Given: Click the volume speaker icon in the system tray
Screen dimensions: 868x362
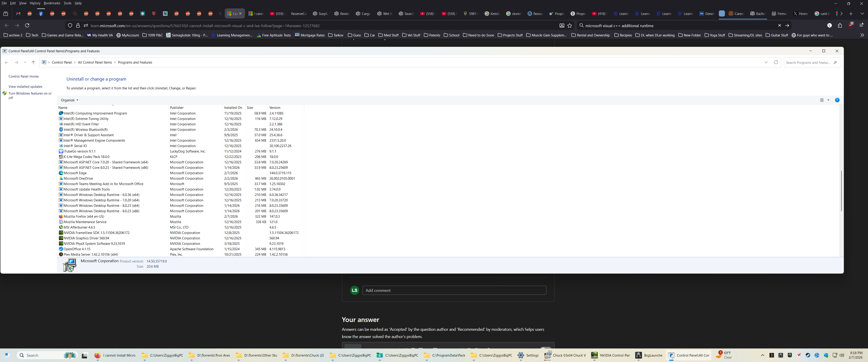Looking at the screenshot, I should coord(842,355).
